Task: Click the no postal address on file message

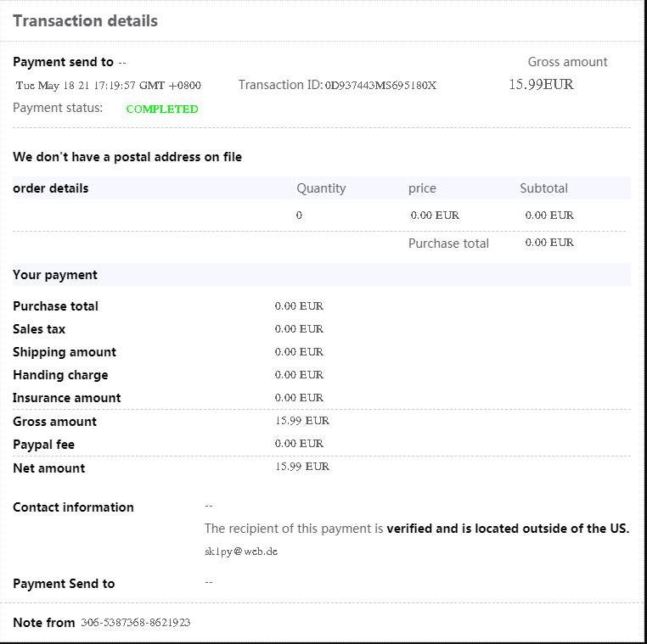Action: coord(127,157)
